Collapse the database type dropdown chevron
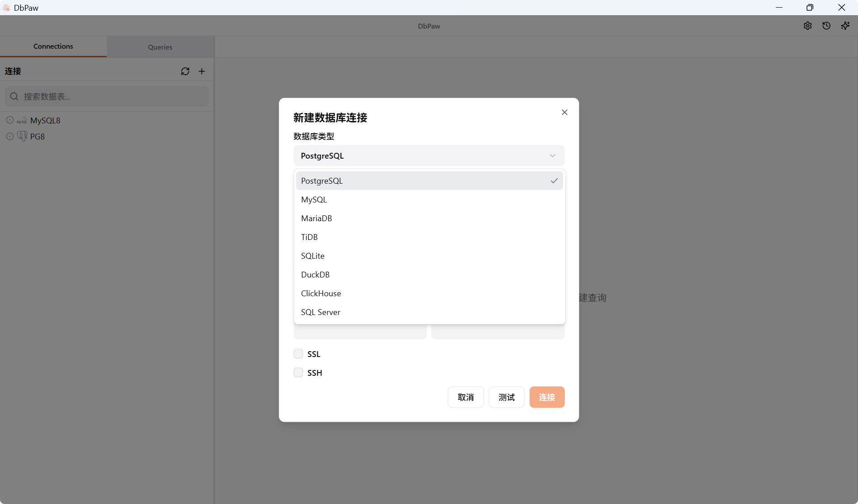Viewport: 858px width, 504px height. pos(552,156)
